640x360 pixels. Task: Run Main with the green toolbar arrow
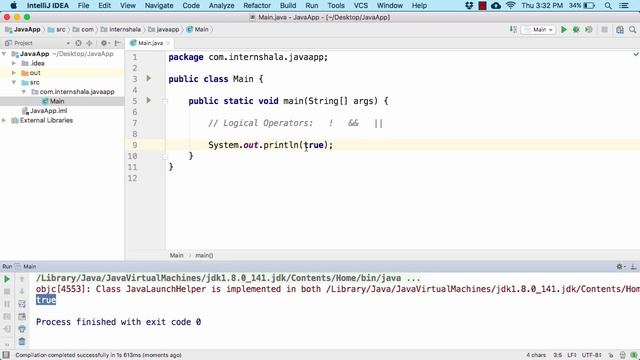pos(564,29)
